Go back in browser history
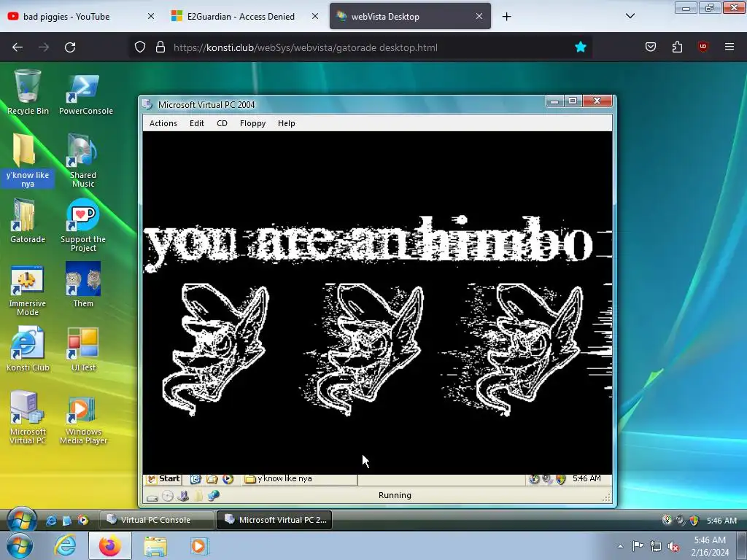The width and height of the screenshot is (747, 560). [18, 47]
